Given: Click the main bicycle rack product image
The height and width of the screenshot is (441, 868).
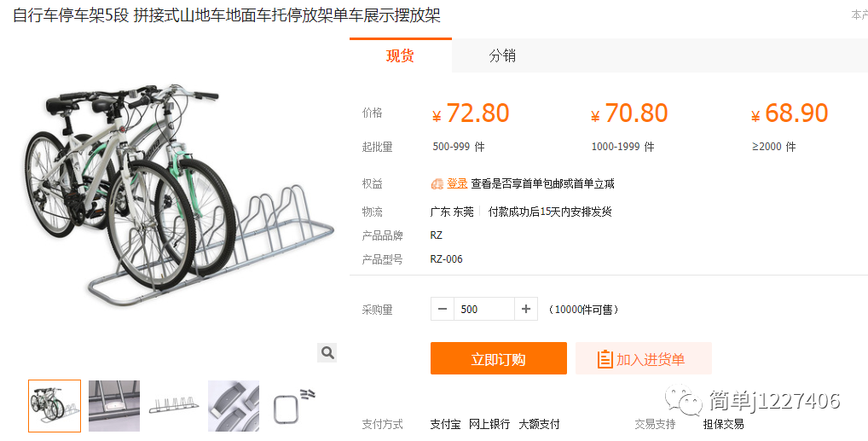Looking at the screenshot, I should (x=179, y=194).
